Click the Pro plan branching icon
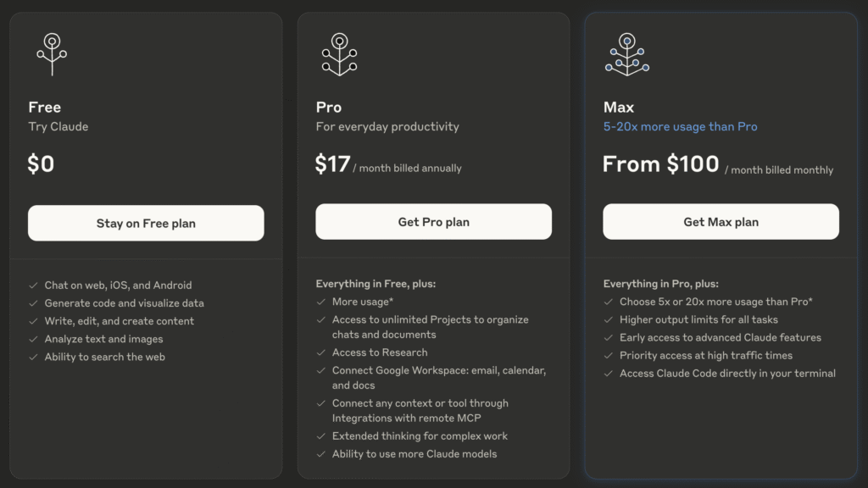The width and height of the screenshot is (868, 488). coord(339,54)
